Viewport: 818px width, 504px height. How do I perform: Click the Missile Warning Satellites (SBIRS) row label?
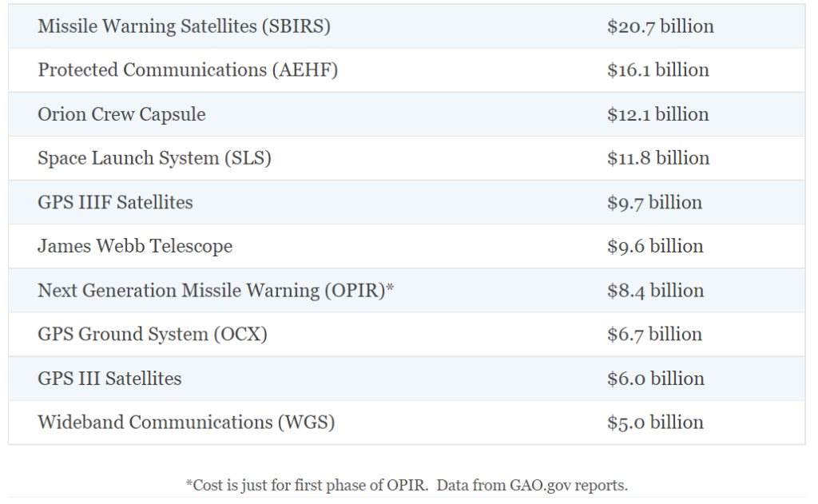click(184, 26)
